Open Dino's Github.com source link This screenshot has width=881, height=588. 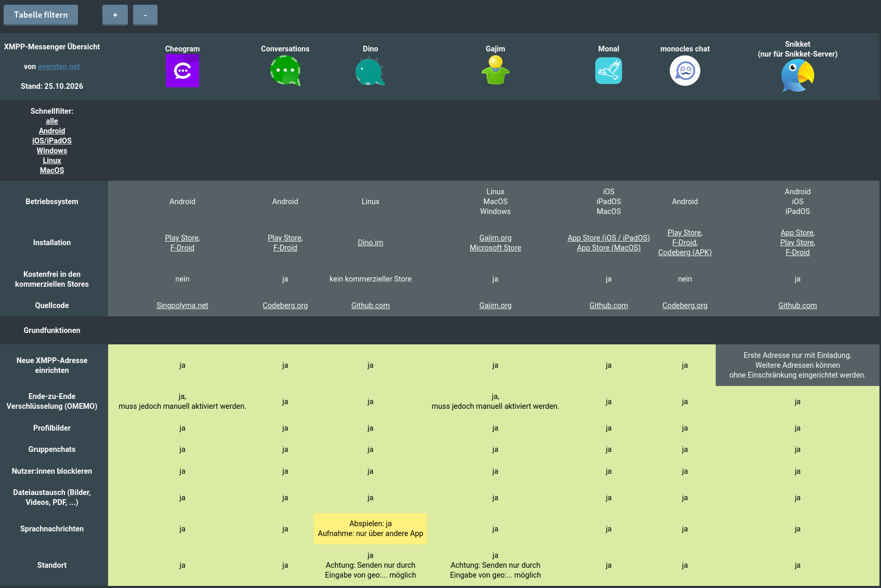click(371, 305)
